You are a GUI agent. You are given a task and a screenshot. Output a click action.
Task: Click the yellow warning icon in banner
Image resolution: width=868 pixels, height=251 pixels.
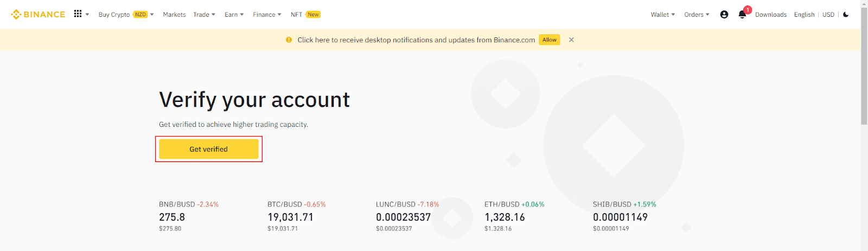pyautogui.click(x=289, y=40)
